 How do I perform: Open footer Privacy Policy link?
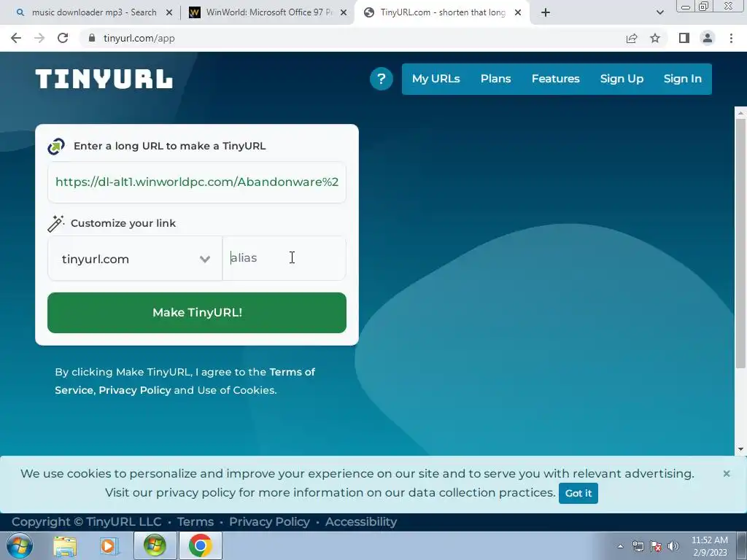pyautogui.click(x=269, y=521)
